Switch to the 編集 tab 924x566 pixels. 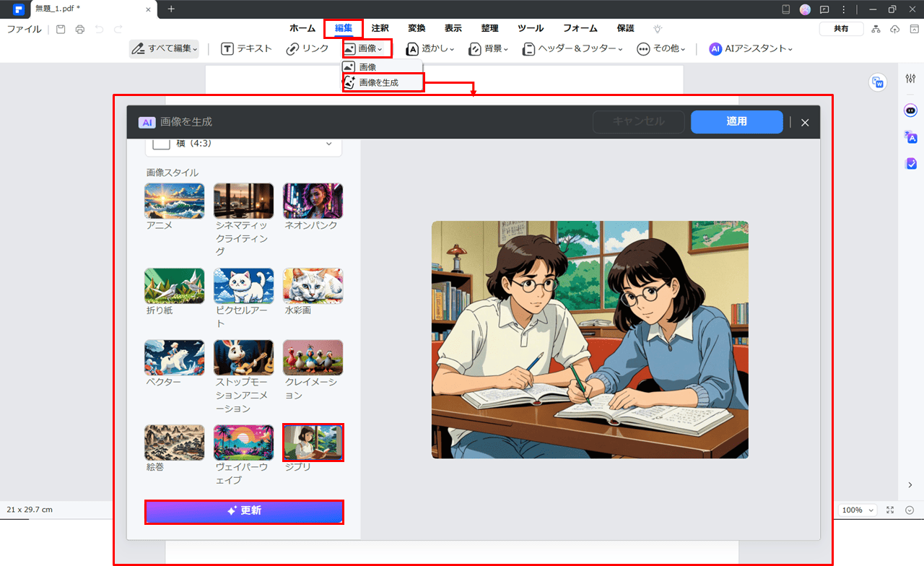click(x=344, y=28)
